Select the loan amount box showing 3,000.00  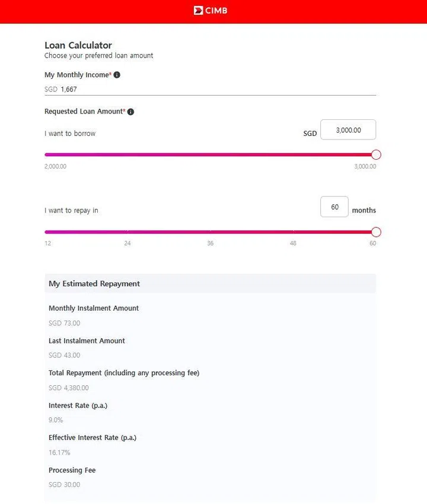tap(348, 130)
